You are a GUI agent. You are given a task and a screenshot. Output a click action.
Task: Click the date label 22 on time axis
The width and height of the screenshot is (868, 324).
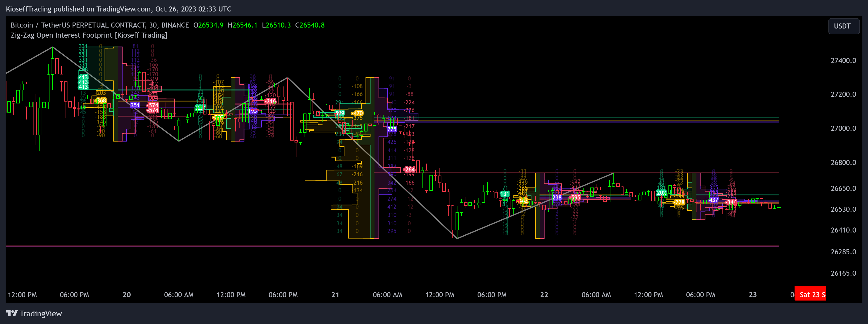point(544,295)
